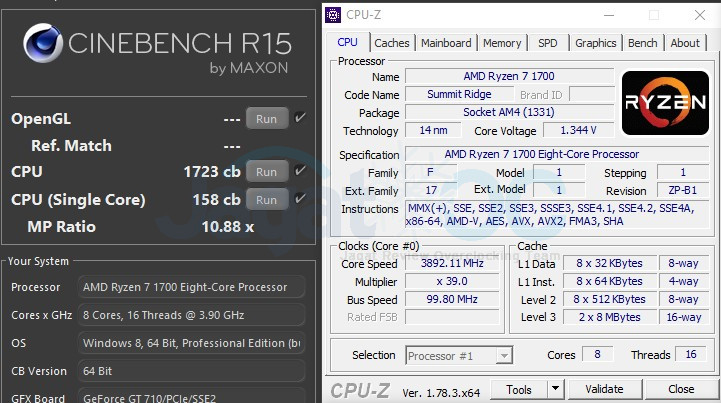Viewport: 721px width, 403px height.
Task: Click the CPU-Z title bar app icon
Action: point(333,15)
